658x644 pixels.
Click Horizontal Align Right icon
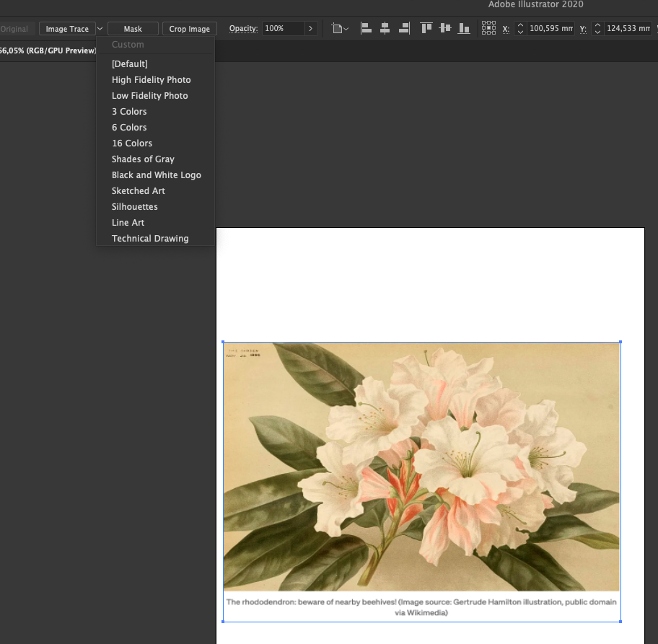[404, 29]
